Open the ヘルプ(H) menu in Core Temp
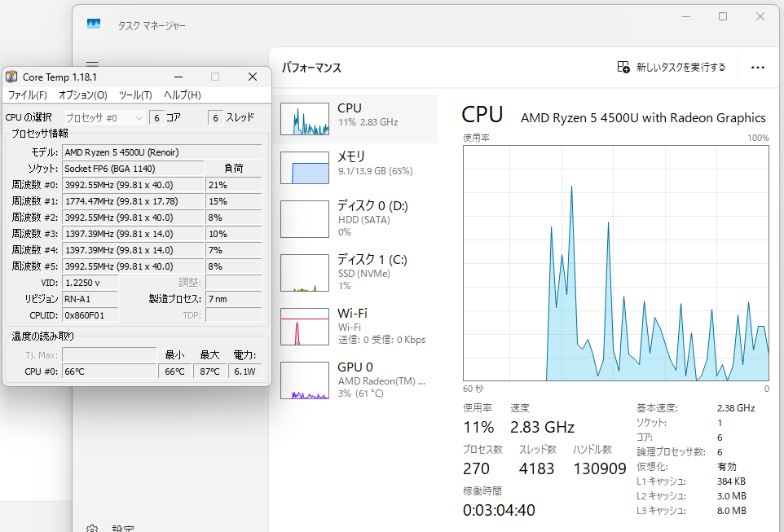The height and width of the screenshot is (532, 784). 182,95
